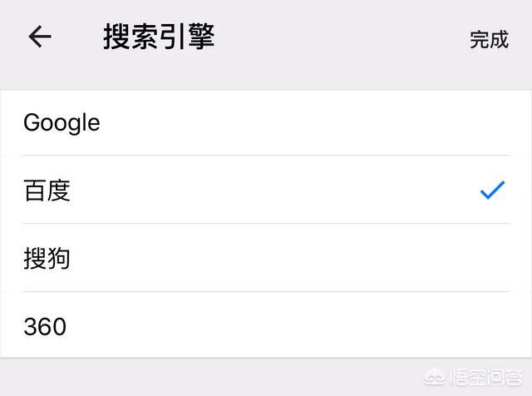Click the 悟空问答 watermark text
Image resolution: width=532 pixels, height=396 pixels.
tap(485, 378)
